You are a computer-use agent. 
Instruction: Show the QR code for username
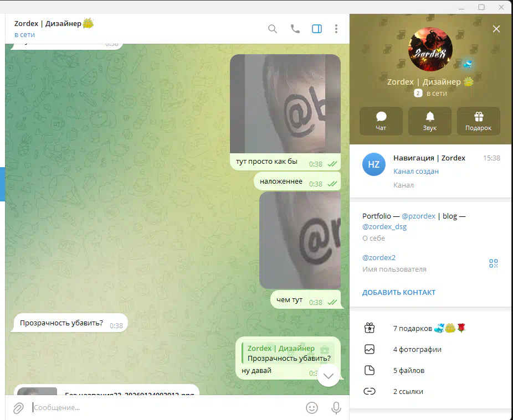(494, 263)
